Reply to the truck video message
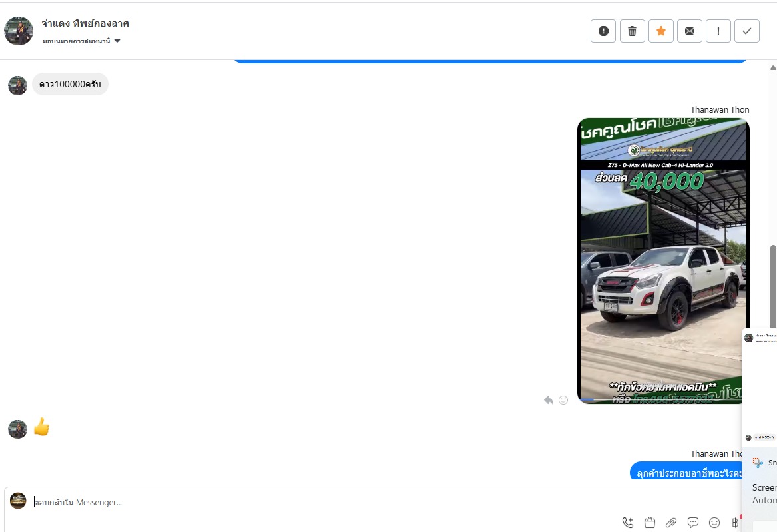 [549, 400]
